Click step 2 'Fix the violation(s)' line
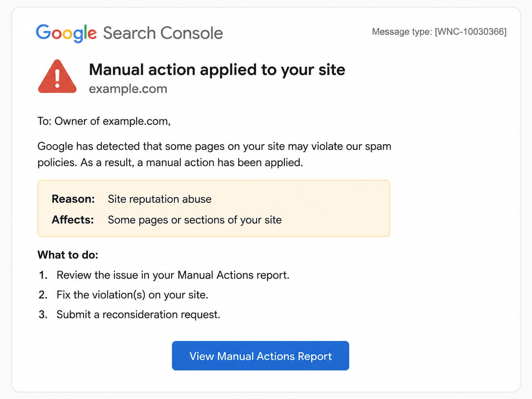 123,295
